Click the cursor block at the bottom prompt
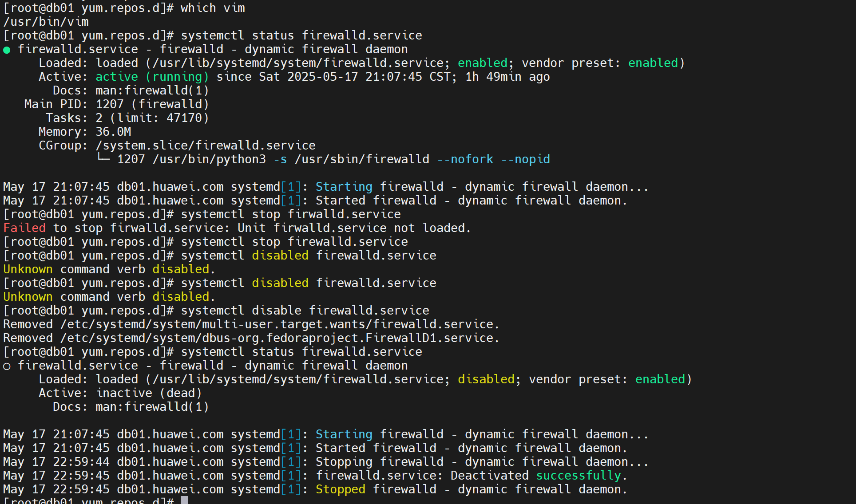The height and width of the screenshot is (504, 856). [x=184, y=500]
